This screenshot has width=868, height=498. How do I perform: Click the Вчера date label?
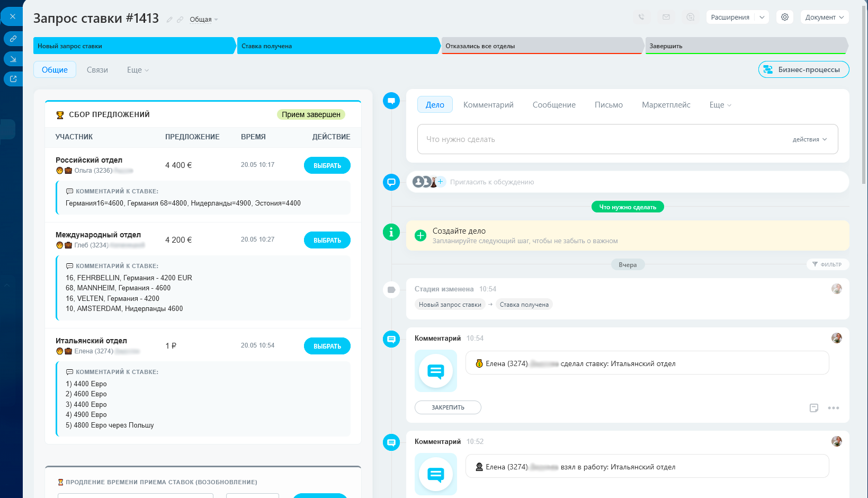pyautogui.click(x=628, y=265)
